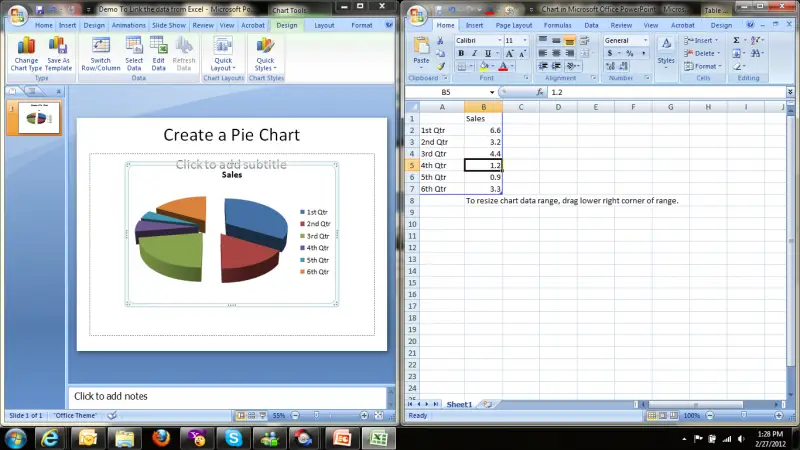This screenshot has height=450, width=800.
Task: Click Increase Font Size icon in Excel
Action: click(509, 53)
